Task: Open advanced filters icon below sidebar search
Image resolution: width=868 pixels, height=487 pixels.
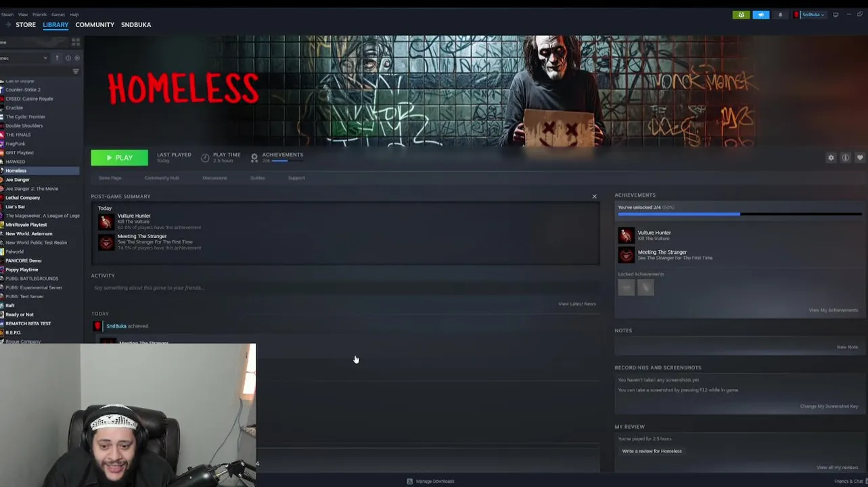Action: [x=76, y=71]
